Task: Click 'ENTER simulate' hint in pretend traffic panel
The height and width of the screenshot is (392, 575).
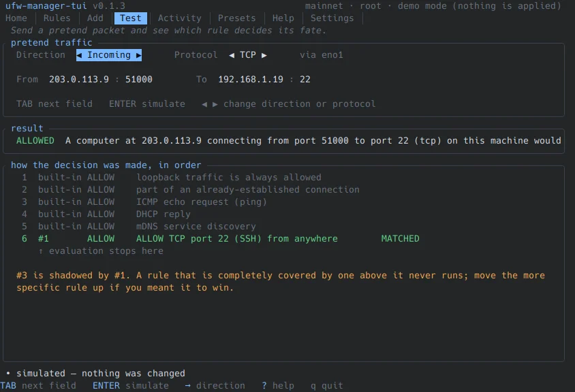Action: tap(147, 104)
